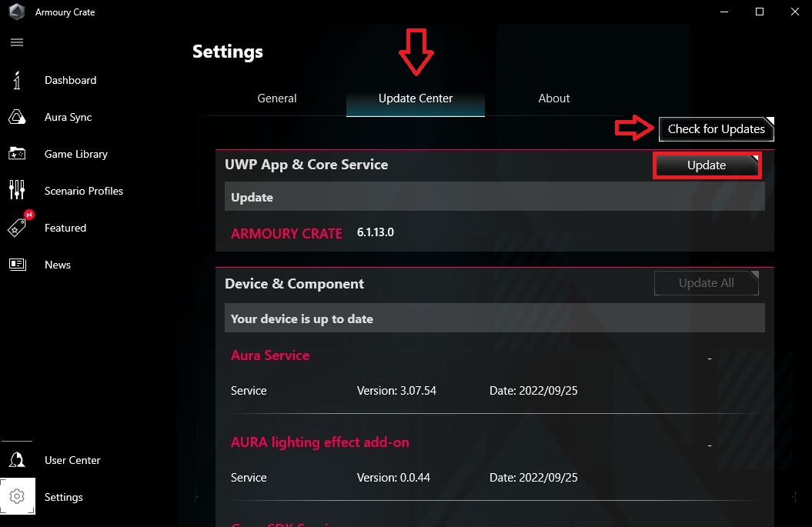
Task: Open the About tab
Action: point(554,98)
